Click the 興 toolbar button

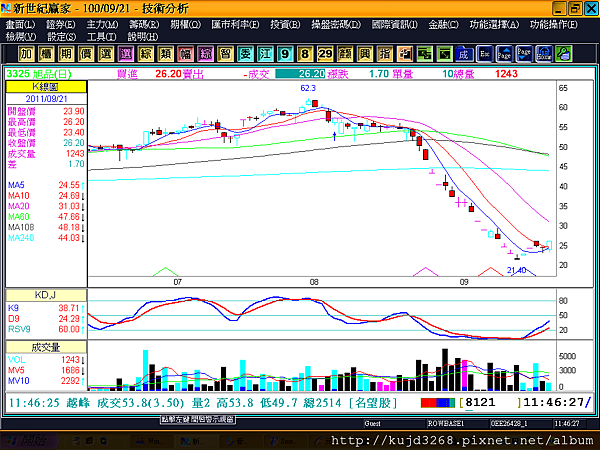365,54
